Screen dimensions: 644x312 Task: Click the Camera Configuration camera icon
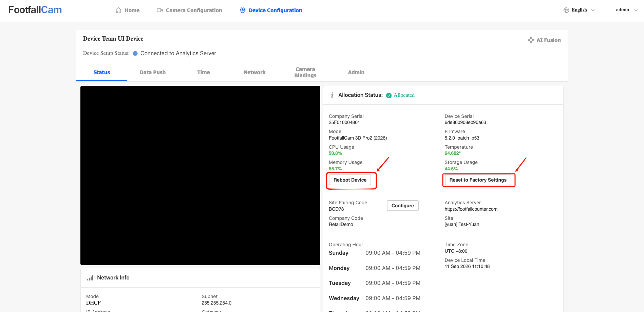[x=160, y=10]
